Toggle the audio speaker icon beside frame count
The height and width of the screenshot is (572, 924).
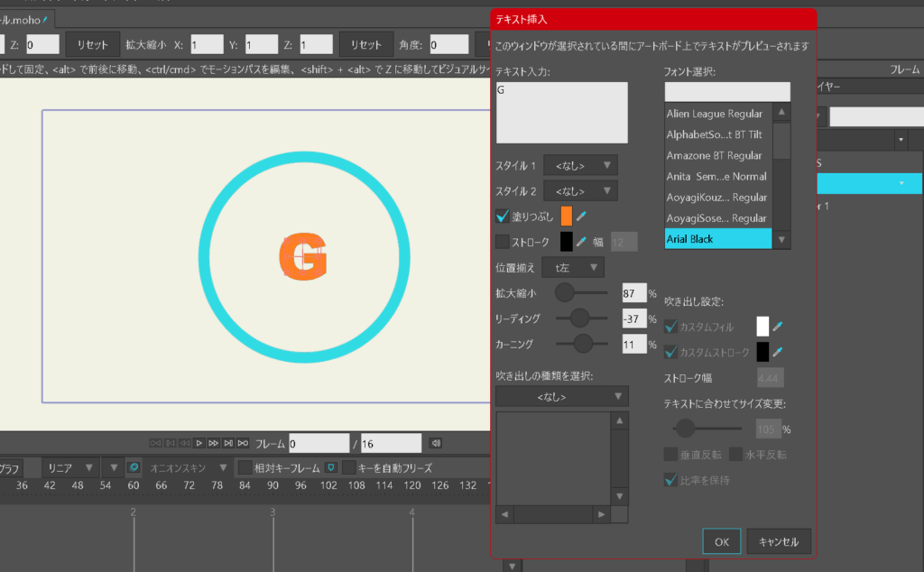point(436,443)
